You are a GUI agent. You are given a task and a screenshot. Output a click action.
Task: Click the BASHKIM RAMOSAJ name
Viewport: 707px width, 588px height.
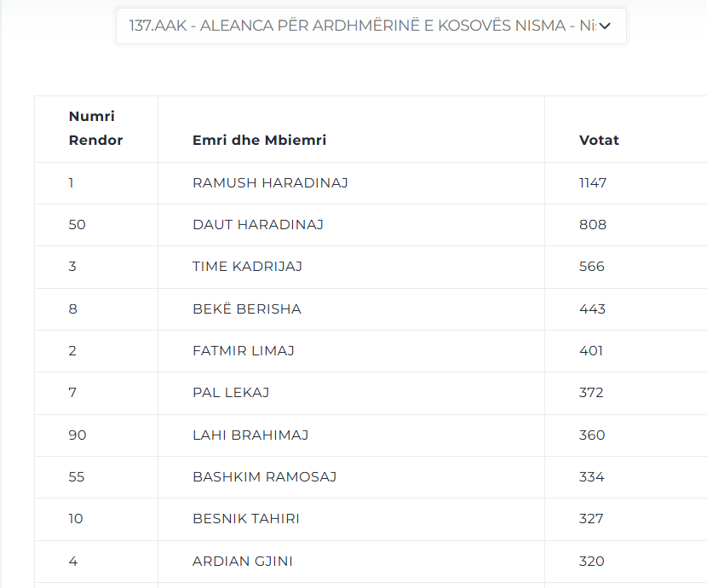click(264, 477)
